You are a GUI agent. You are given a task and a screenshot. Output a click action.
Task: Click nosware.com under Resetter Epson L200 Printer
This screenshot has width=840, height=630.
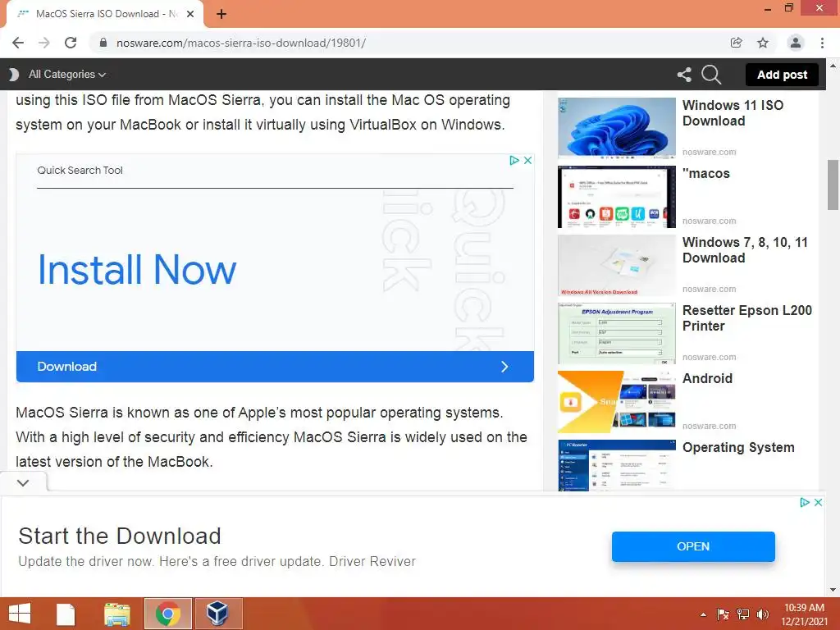click(710, 358)
